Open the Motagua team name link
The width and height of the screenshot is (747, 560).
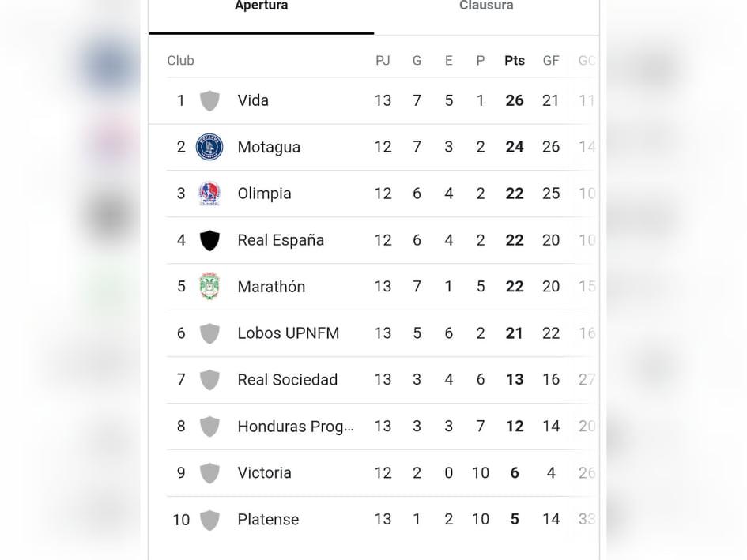point(269,147)
